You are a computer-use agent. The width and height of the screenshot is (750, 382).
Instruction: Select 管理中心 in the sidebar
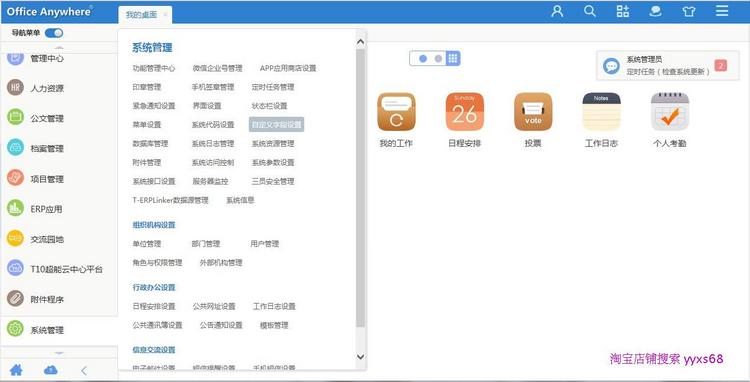pyautogui.click(x=47, y=58)
